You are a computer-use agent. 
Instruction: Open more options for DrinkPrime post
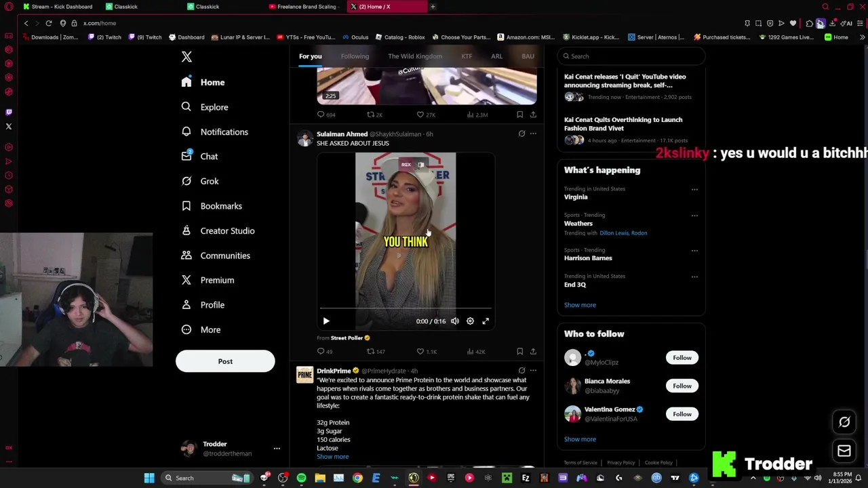tap(533, 371)
